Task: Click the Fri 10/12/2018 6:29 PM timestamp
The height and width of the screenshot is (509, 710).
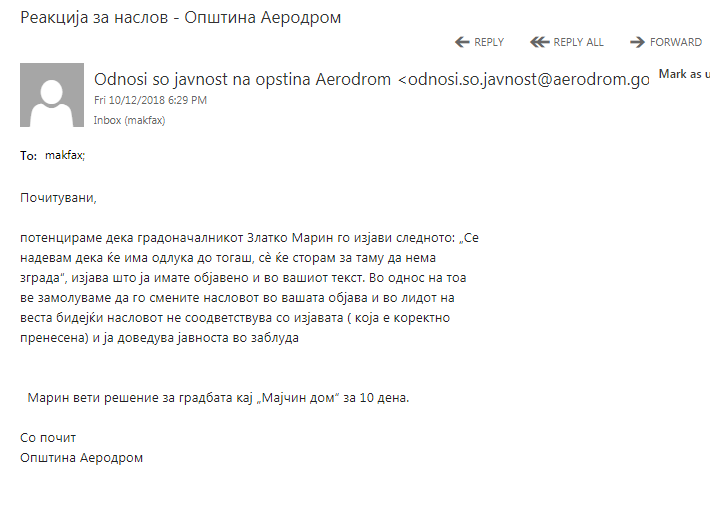Action: pos(150,100)
